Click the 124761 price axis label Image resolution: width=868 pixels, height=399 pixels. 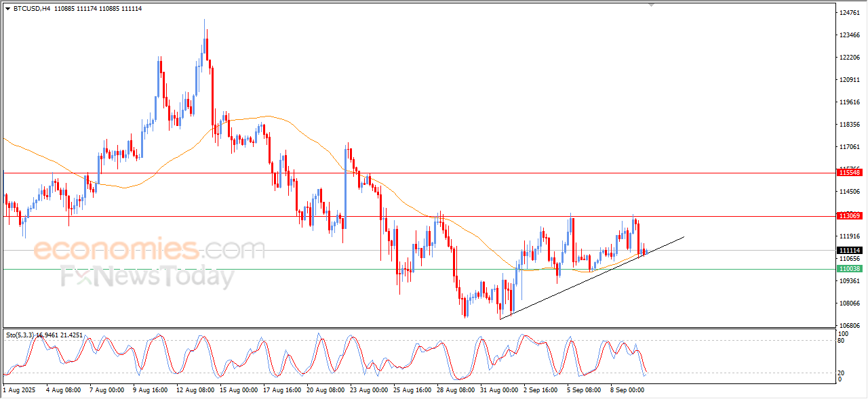click(850, 13)
